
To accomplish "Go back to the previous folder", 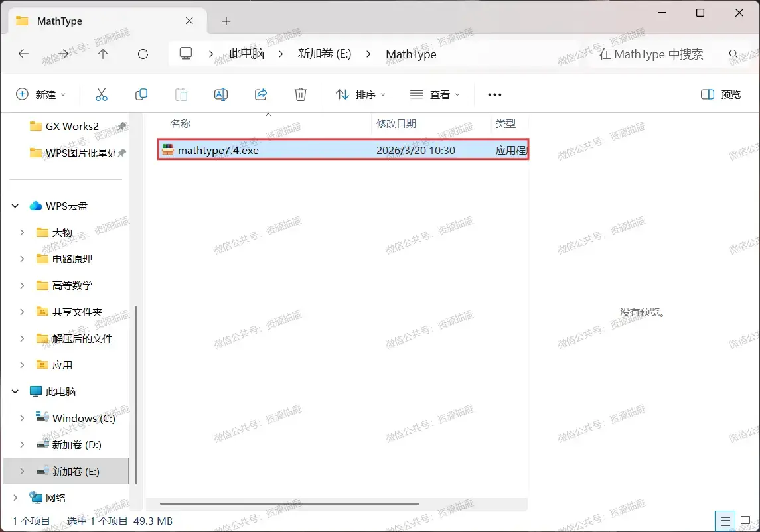I will click(23, 54).
